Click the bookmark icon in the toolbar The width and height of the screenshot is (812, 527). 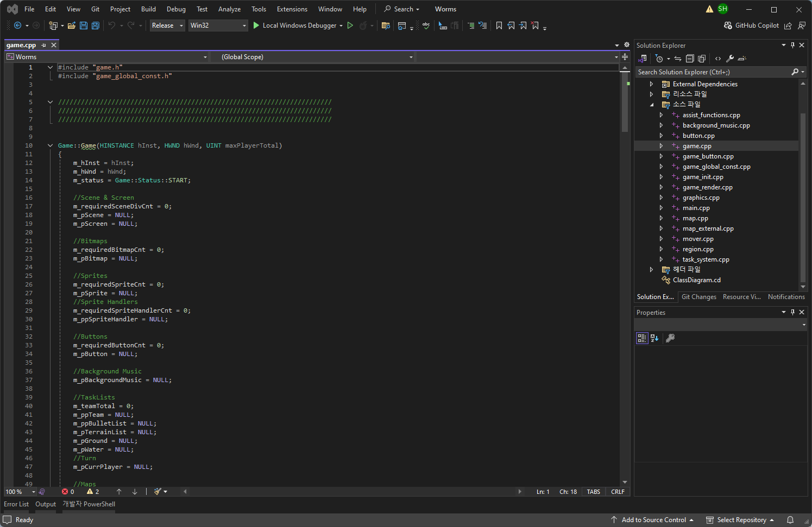pos(499,26)
